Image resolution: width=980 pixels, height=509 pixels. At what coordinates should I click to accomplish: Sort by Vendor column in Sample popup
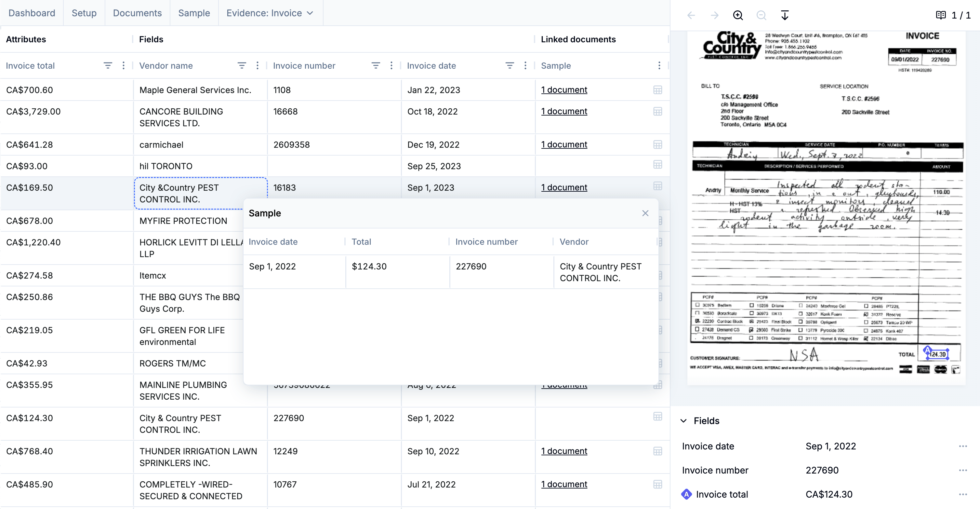pos(574,242)
